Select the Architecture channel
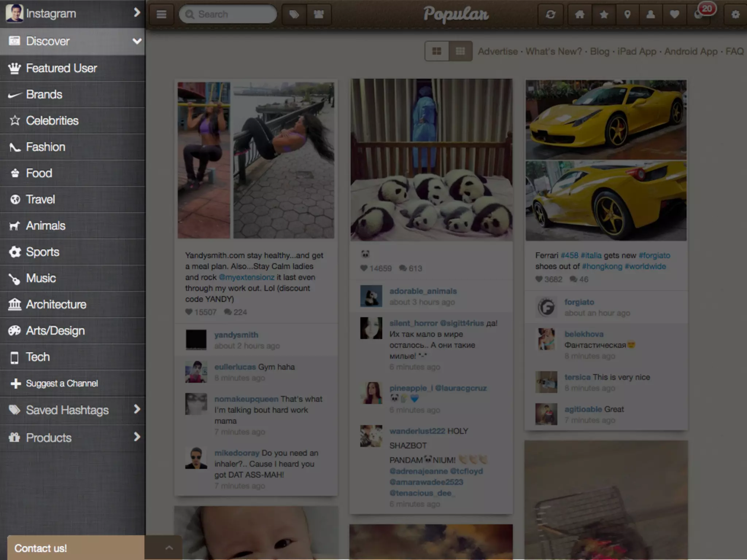The image size is (747, 560). point(56,304)
